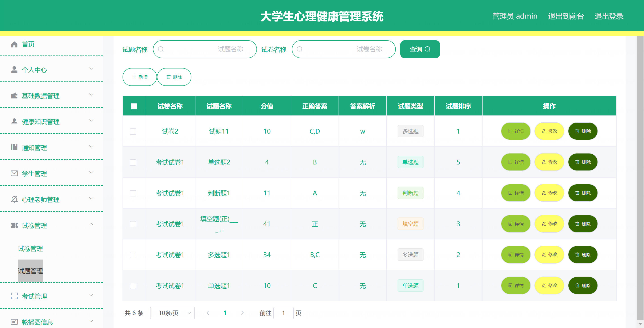Focus the 试题名称 search input
This screenshot has height=328, width=644.
click(205, 49)
